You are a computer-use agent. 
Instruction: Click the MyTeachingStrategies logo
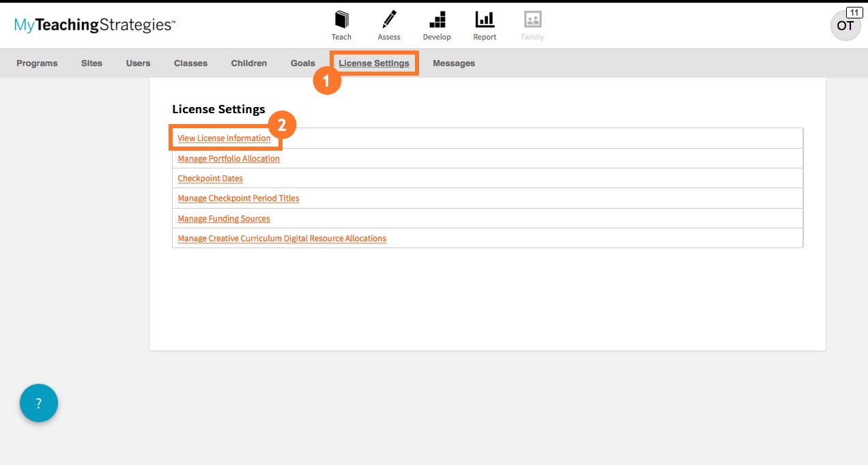[95, 25]
